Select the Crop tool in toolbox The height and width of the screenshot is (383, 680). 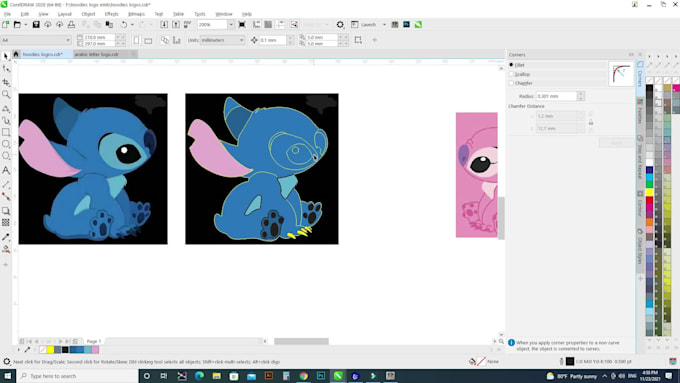6,82
